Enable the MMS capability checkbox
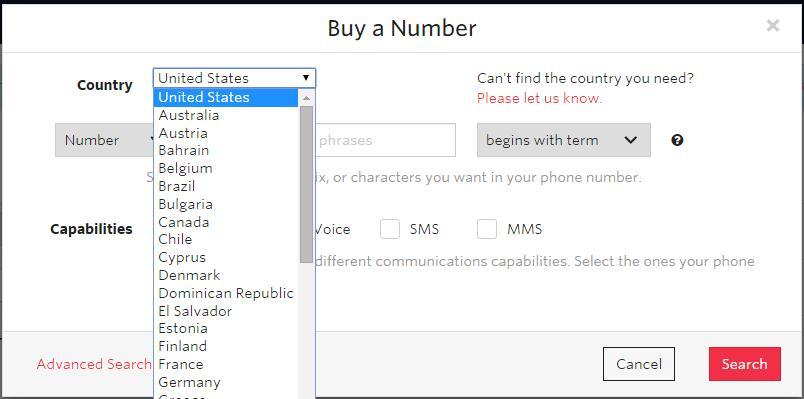This screenshot has width=804, height=399. tap(487, 229)
